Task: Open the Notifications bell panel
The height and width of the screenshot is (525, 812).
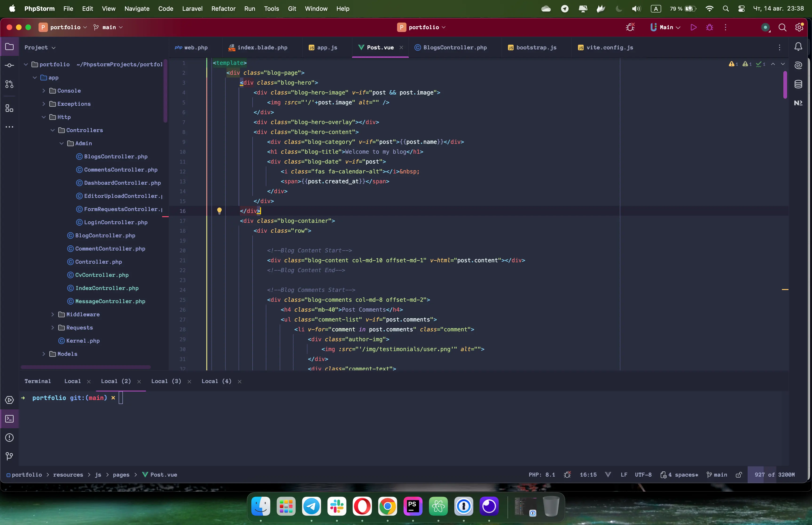Action: pyautogui.click(x=798, y=47)
